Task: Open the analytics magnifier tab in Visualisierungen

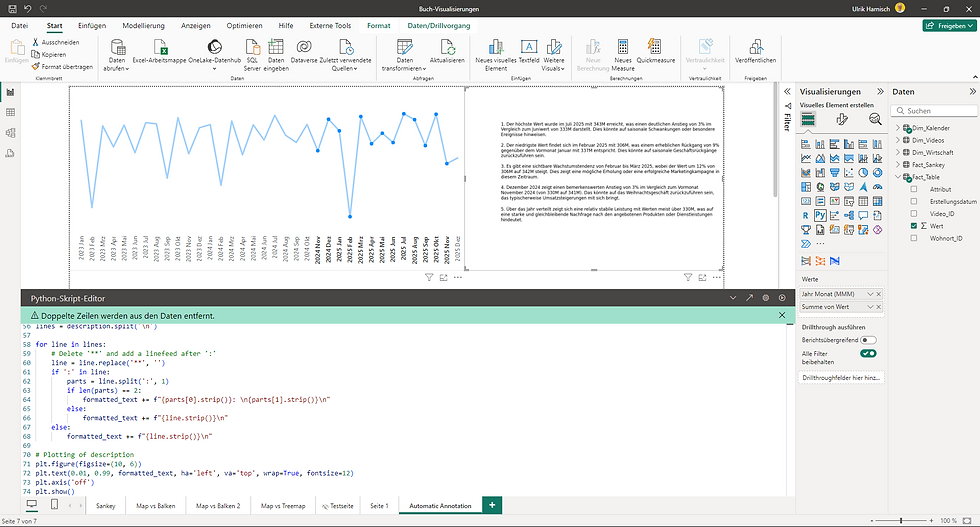Action: tap(875, 119)
